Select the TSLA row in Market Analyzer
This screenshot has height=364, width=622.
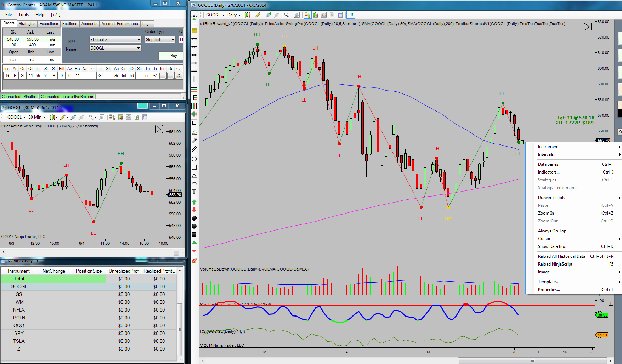tap(89, 341)
